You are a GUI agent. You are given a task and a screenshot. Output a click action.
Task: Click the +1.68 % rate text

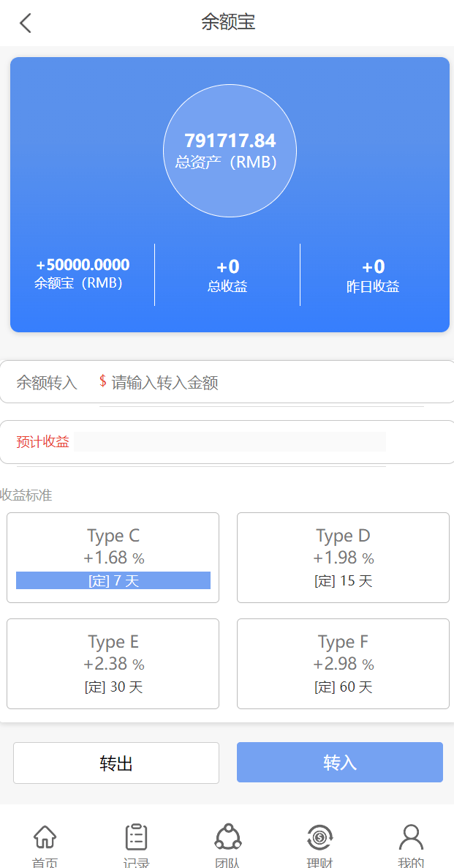tap(114, 558)
